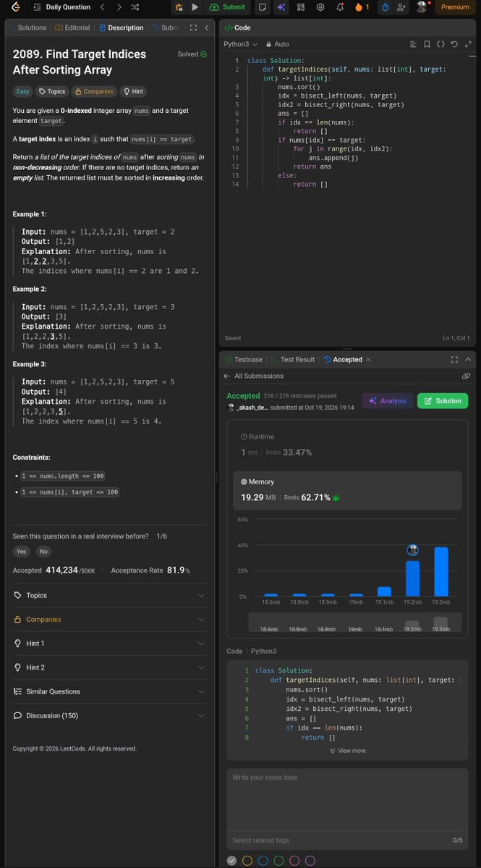Open the Companies tag pill
481x868 pixels.
click(x=93, y=91)
